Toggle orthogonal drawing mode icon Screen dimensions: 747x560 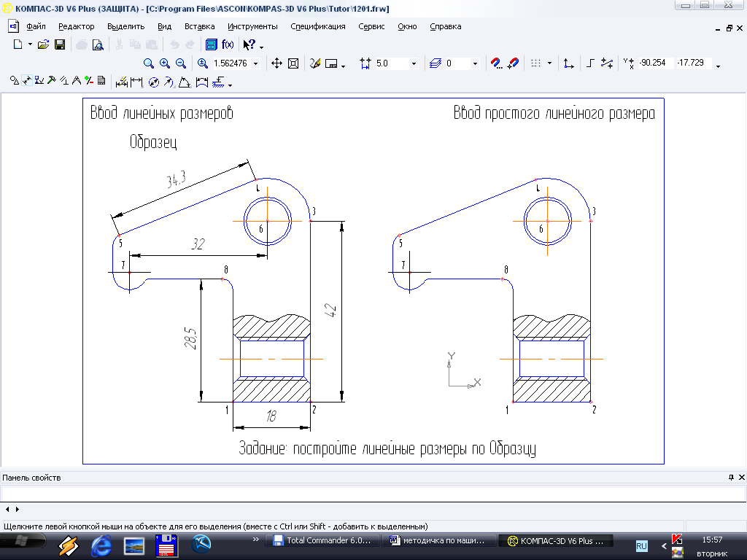coord(590,63)
